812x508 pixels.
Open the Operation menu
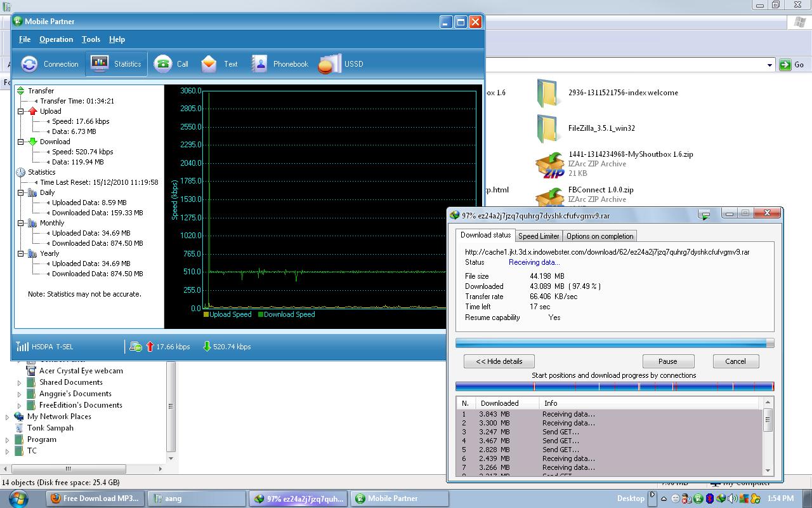[x=56, y=39]
